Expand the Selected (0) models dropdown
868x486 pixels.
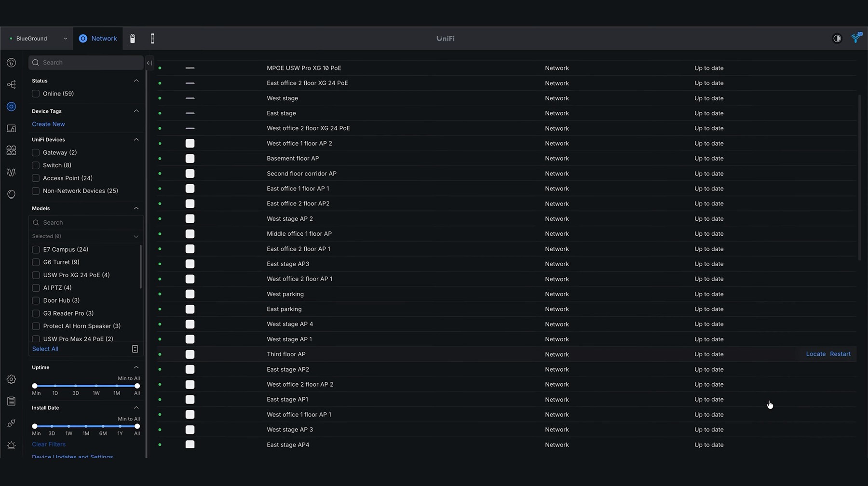coord(86,236)
